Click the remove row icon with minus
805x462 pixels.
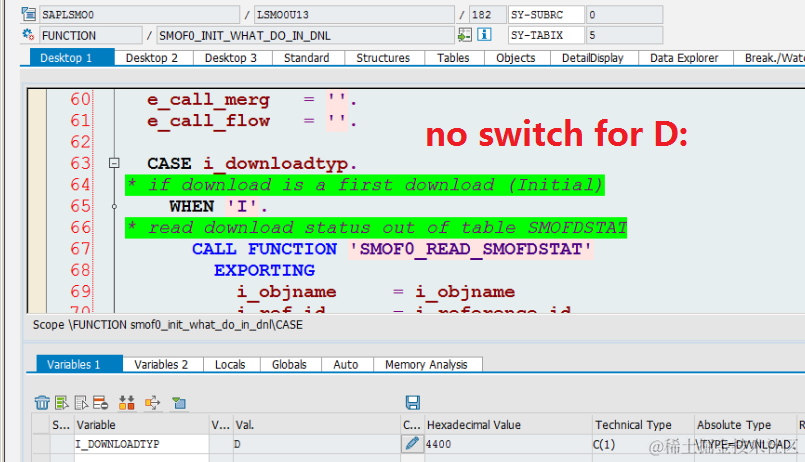pos(101,403)
